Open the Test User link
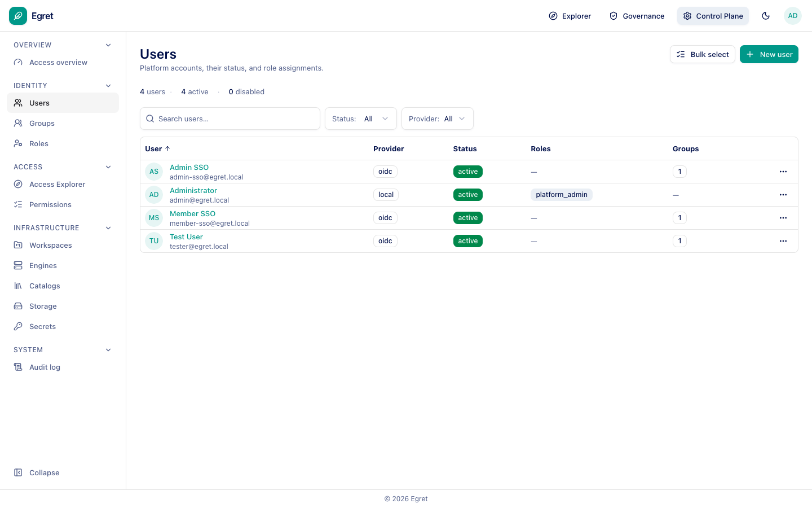812x508 pixels. (186, 237)
